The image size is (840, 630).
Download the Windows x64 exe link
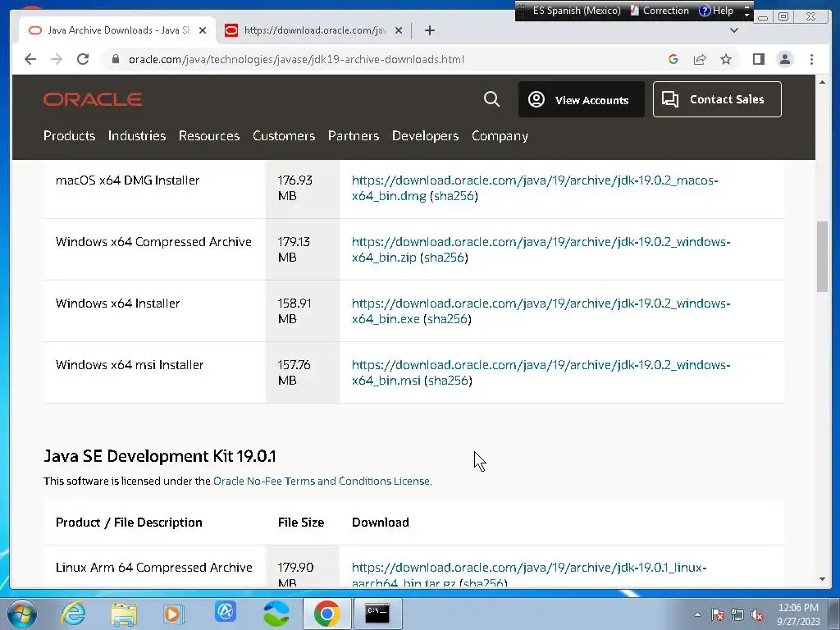tap(541, 311)
